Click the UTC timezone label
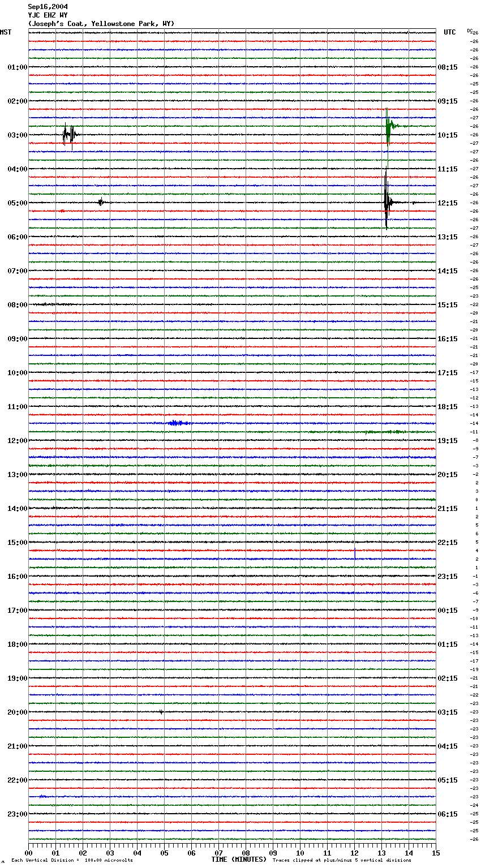The height and width of the screenshot is (868, 481). click(449, 32)
